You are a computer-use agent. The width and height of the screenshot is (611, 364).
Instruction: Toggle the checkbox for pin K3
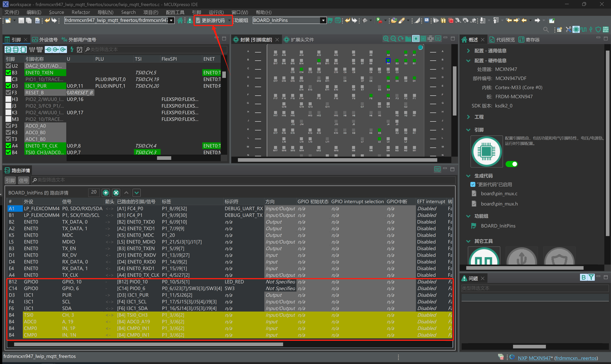(8, 112)
